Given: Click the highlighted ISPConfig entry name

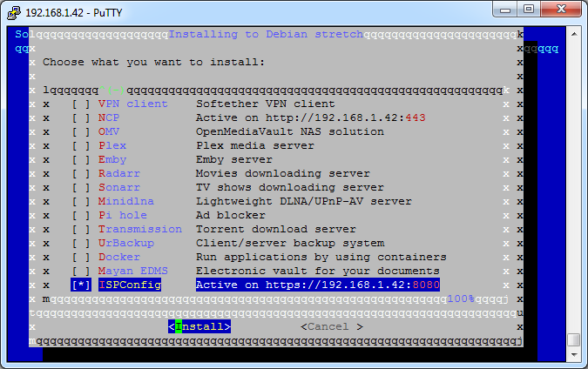Looking at the screenshot, I should [130, 285].
